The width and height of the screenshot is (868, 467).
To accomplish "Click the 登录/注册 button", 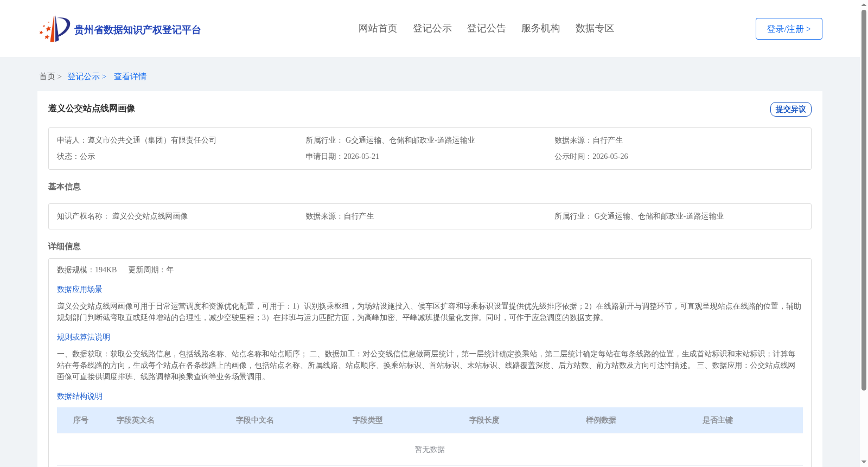I will click(789, 29).
